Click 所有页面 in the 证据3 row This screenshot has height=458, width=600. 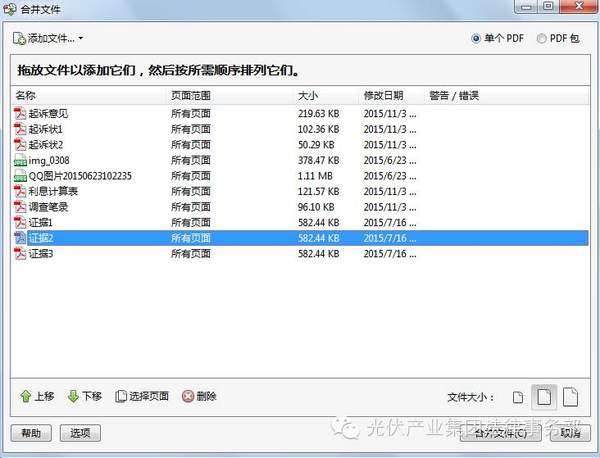pyautogui.click(x=191, y=253)
